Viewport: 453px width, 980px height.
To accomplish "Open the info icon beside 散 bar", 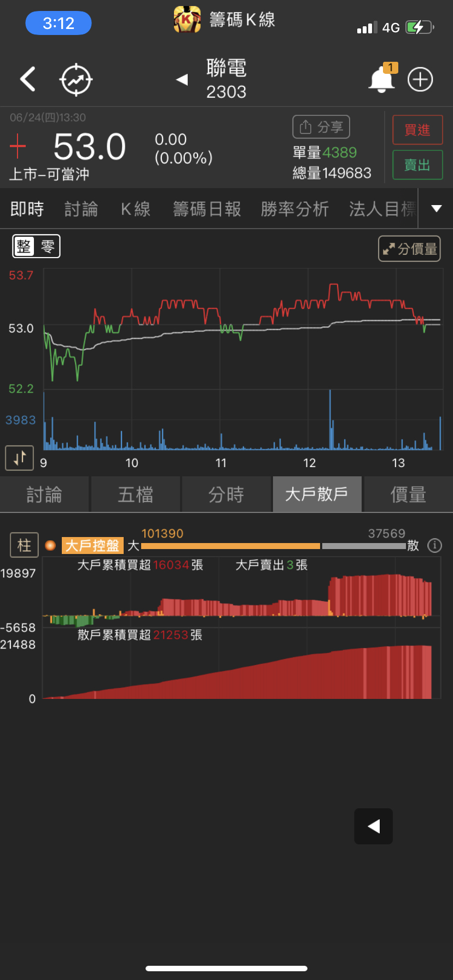I will (434, 545).
